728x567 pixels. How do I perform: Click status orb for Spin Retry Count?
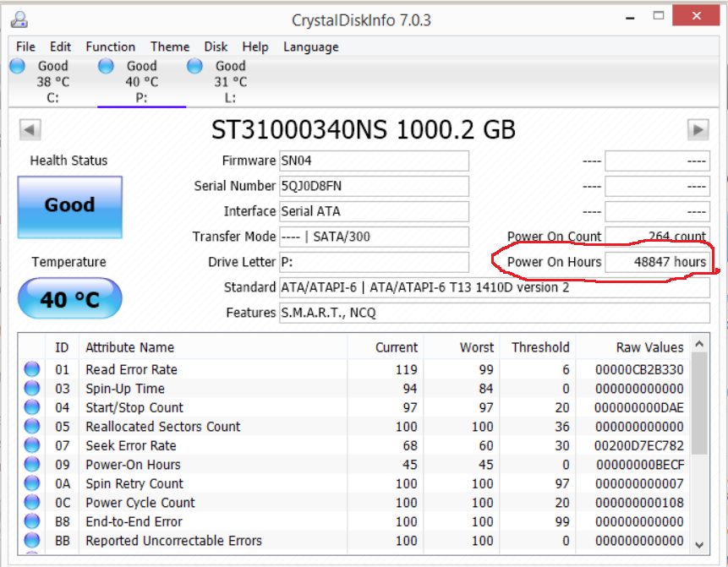[32, 483]
